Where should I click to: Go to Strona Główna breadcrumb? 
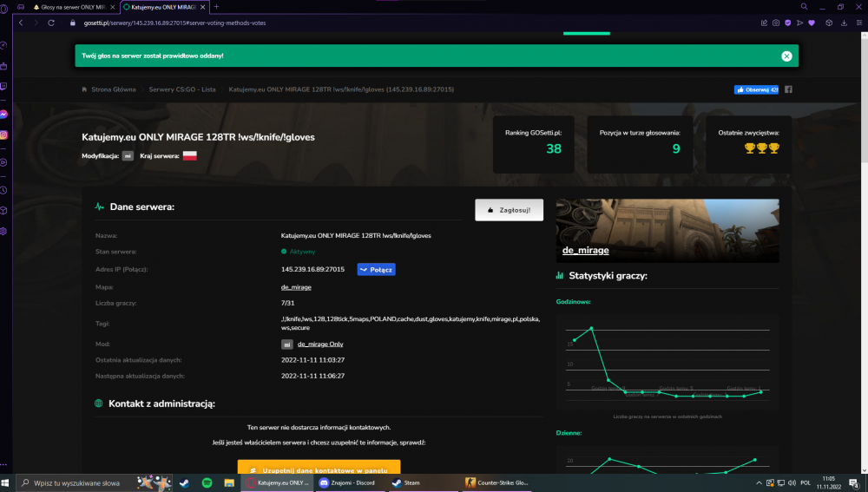113,89
